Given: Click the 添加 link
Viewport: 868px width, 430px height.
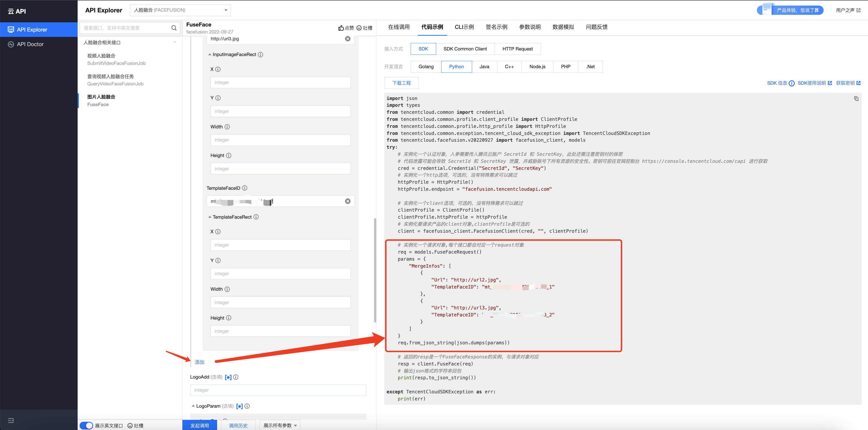Looking at the screenshot, I should pyautogui.click(x=199, y=362).
